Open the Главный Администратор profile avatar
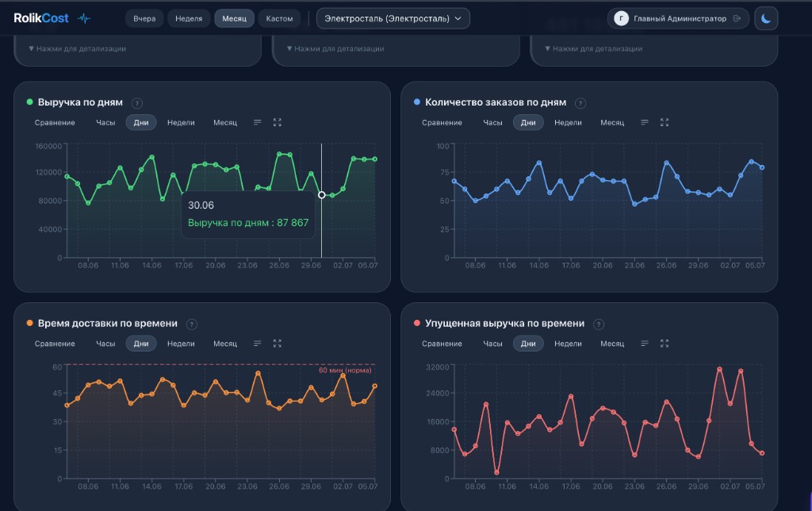Screen dimensions: 812x511 [621, 19]
